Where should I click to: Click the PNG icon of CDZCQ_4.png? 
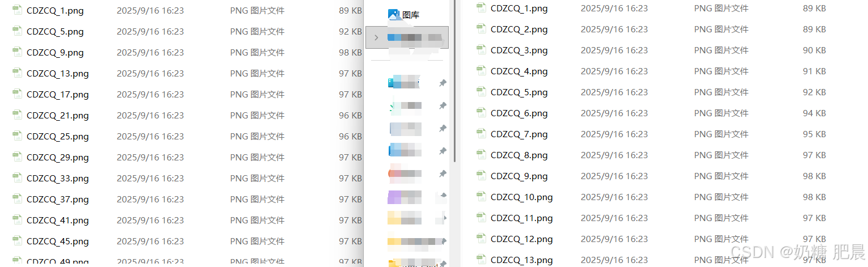481,70
